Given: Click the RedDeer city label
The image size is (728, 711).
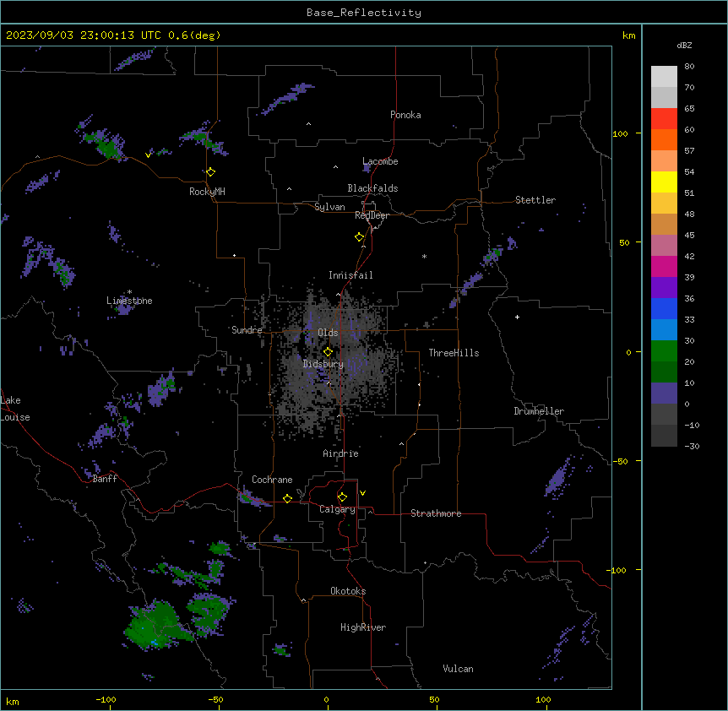Looking at the screenshot, I should (x=372, y=215).
